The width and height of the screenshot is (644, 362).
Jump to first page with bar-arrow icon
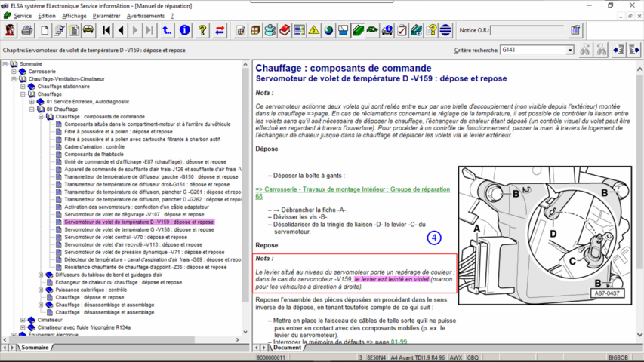(106, 30)
